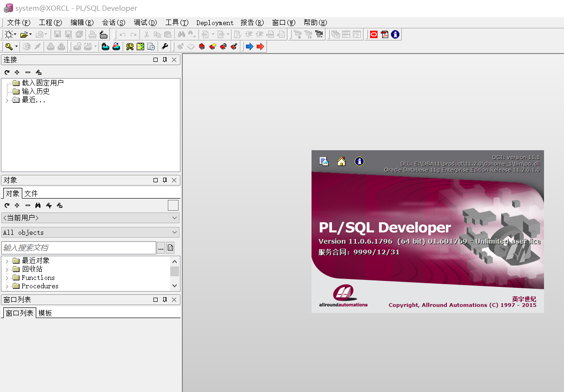Open the yellow checklist To-Do icon
The height and width of the screenshot is (392, 564).
[x=140, y=47]
